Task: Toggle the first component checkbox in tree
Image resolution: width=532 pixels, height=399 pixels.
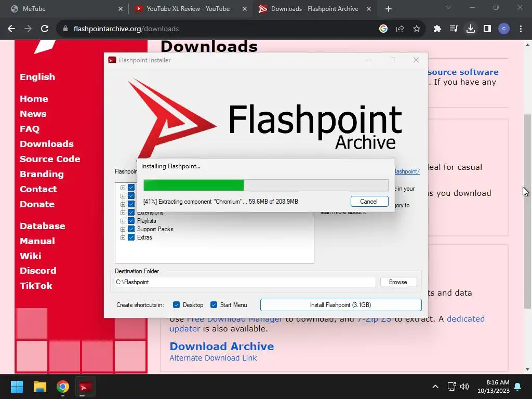Action: pos(131,188)
